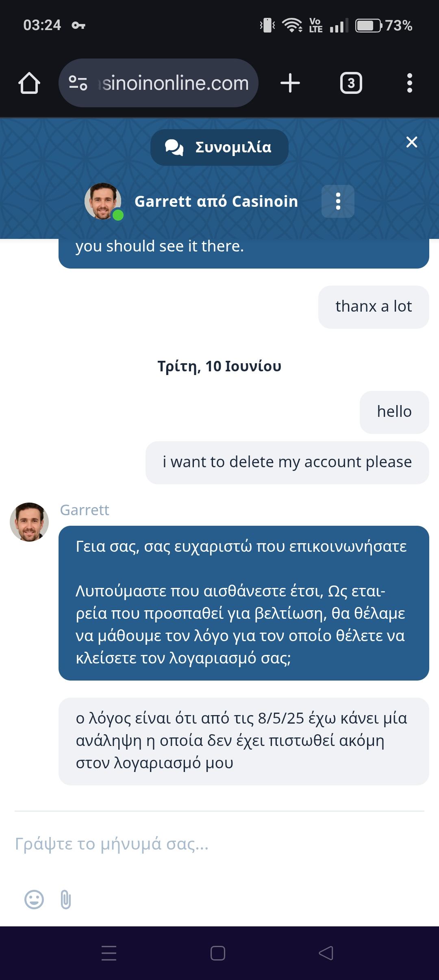The width and height of the screenshot is (439, 980).
Task: Tap the "thanx a lot" message bubble
Action: tap(374, 307)
